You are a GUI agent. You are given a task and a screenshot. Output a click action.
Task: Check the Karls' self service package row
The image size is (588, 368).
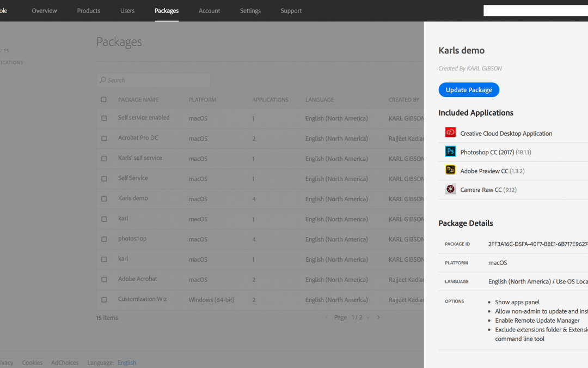pyautogui.click(x=104, y=159)
